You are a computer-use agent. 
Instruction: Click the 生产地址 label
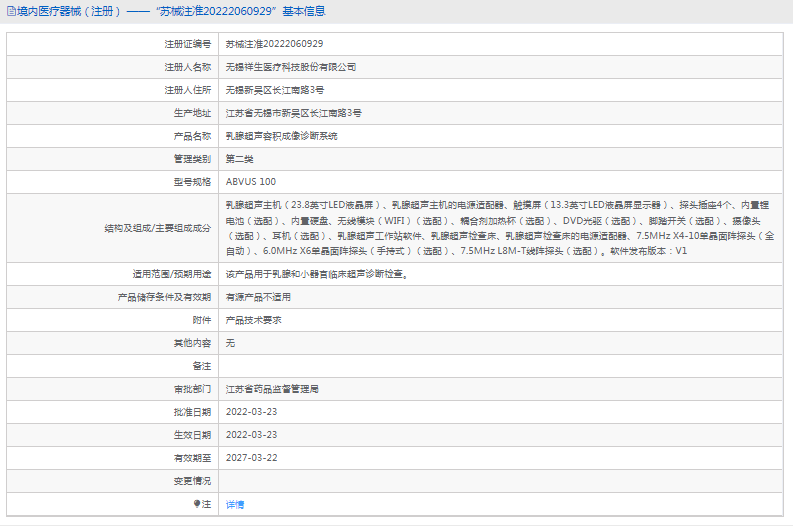tap(192, 113)
